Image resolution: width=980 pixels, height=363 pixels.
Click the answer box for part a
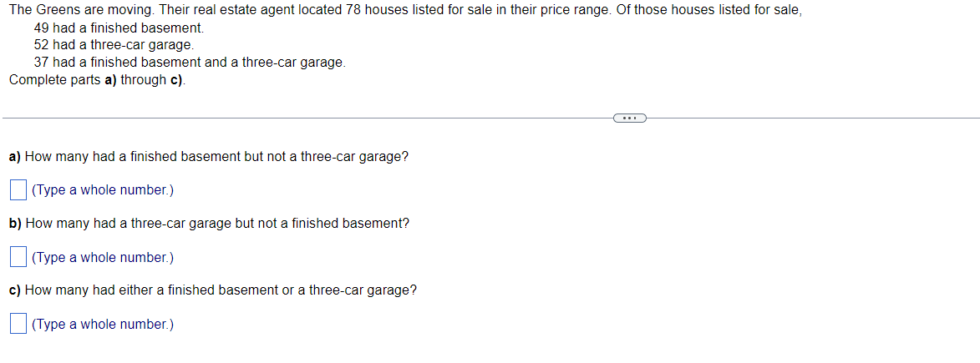(18, 190)
